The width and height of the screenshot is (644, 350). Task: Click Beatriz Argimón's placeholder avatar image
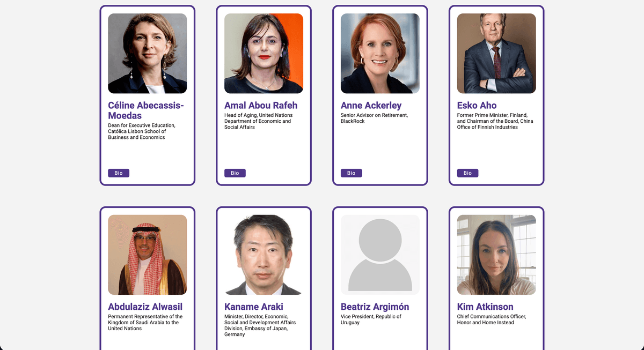coord(380,255)
